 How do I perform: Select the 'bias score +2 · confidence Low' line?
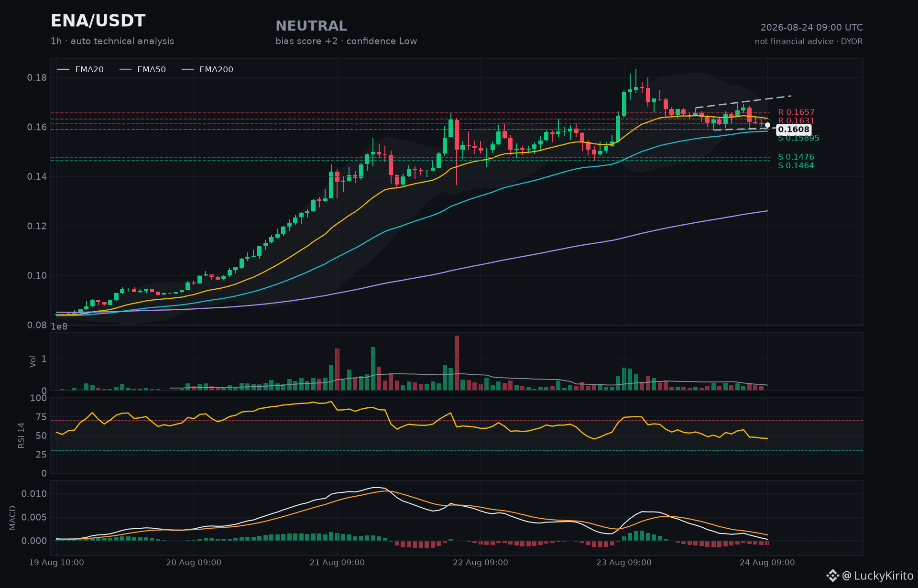click(346, 41)
